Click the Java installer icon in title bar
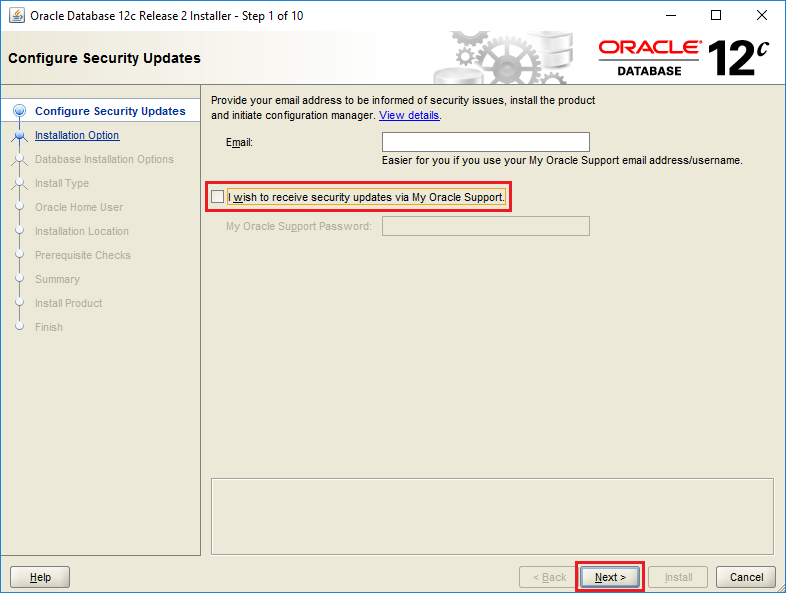Screen dimensions: 786x593 pyautogui.click(x=17, y=16)
